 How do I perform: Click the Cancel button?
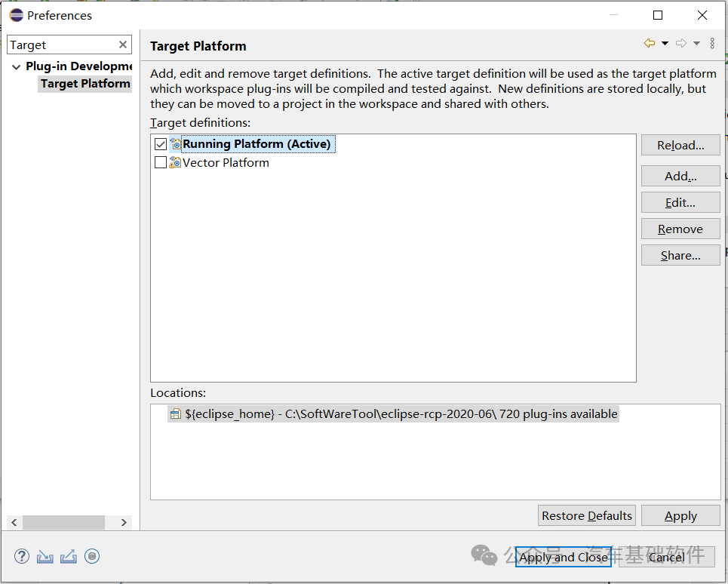coord(667,557)
